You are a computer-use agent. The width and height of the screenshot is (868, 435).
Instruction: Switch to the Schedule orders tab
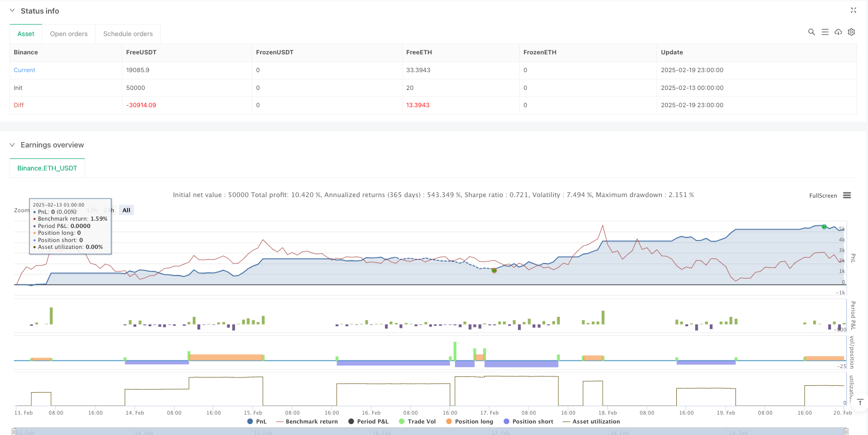(128, 34)
